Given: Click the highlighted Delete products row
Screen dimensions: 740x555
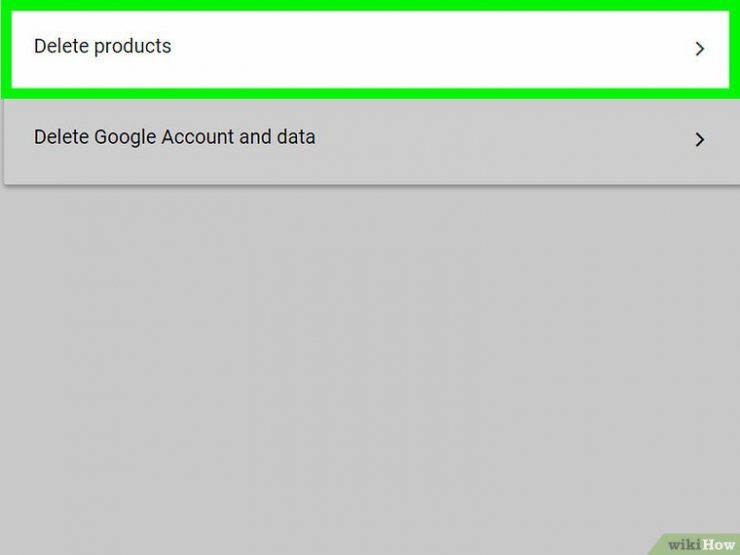Looking at the screenshot, I should pos(369,48).
